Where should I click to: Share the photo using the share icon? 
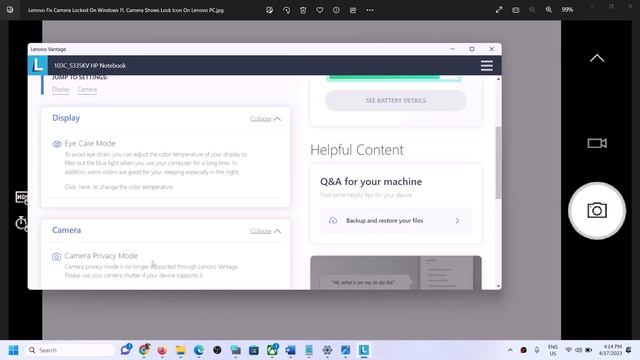pyautogui.click(x=353, y=10)
